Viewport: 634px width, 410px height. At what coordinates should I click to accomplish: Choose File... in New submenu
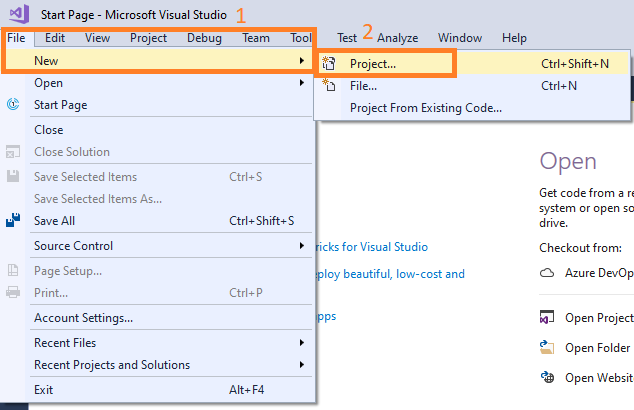click(x=472, y=86)
